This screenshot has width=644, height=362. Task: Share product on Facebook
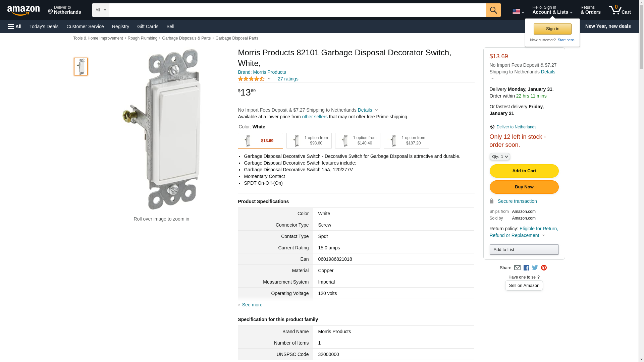(x=526, y=268)
